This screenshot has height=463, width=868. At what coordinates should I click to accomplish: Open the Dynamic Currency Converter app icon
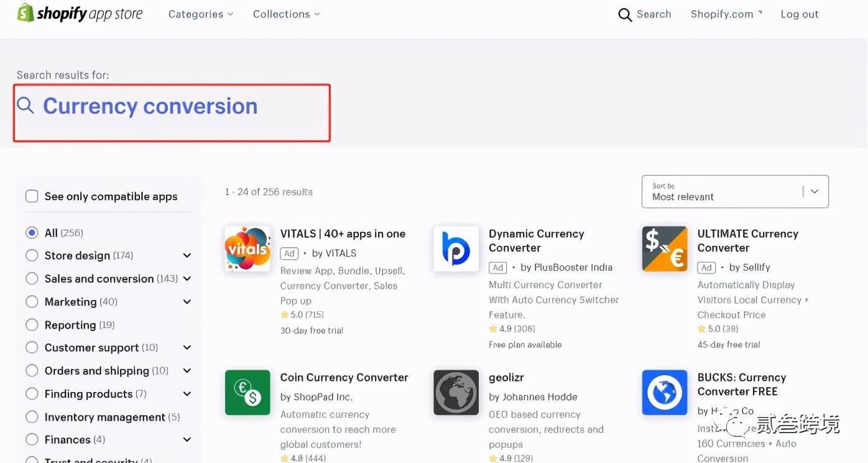click(x=456, y=249)
